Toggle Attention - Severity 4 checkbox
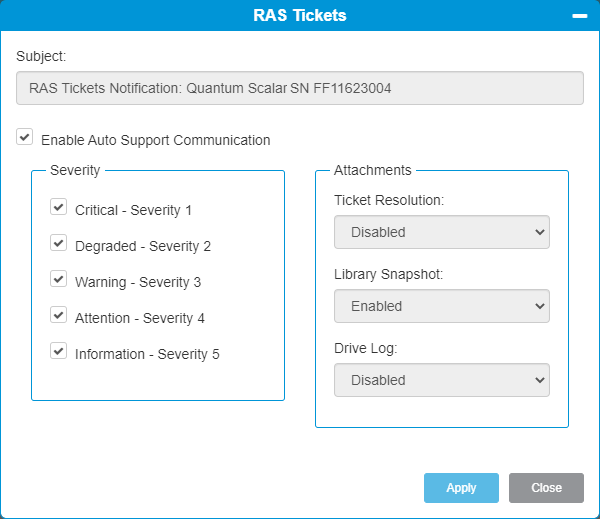Screen dimensions: 600x519 coord(59,315)
